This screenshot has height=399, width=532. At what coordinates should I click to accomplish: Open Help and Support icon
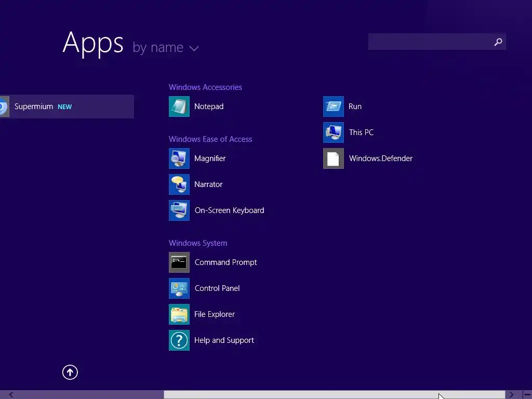179,340
